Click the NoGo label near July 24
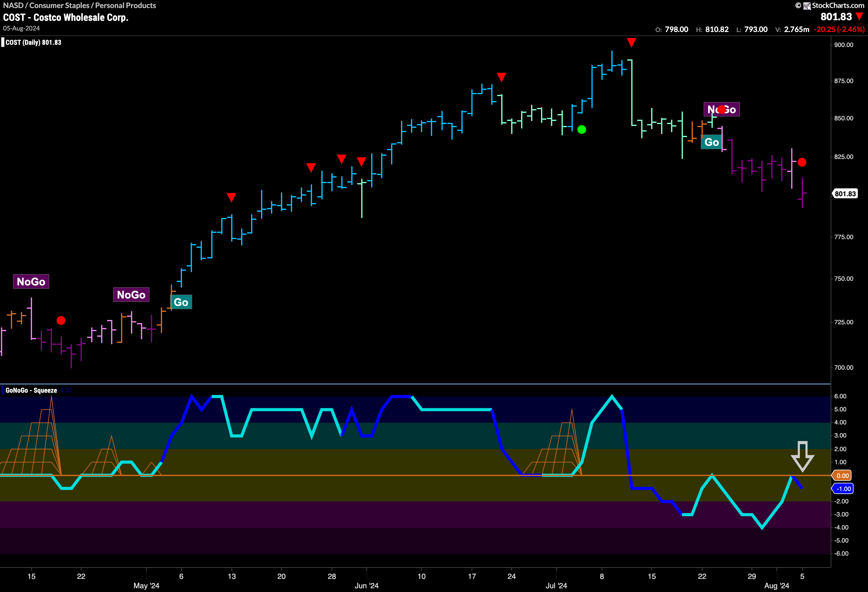868x592 pixels. pos(721,109)
